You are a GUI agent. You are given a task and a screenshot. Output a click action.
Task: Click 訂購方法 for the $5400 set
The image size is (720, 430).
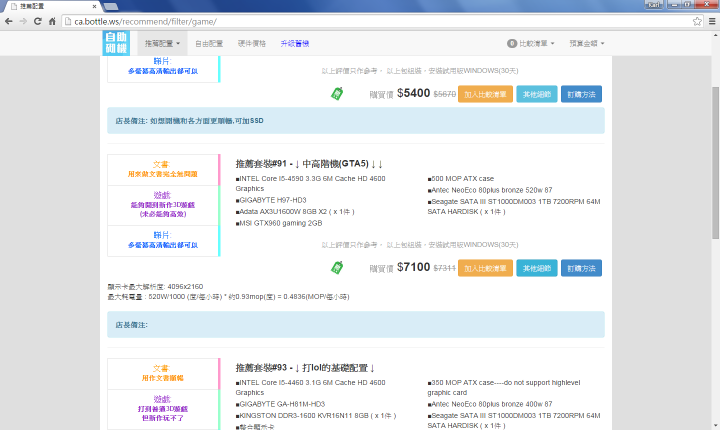tap(581, 94)
